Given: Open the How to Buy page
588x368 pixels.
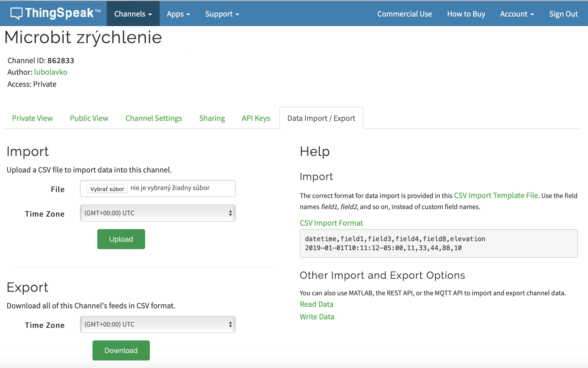Looking at the screenshot, I should click(466, 14).
